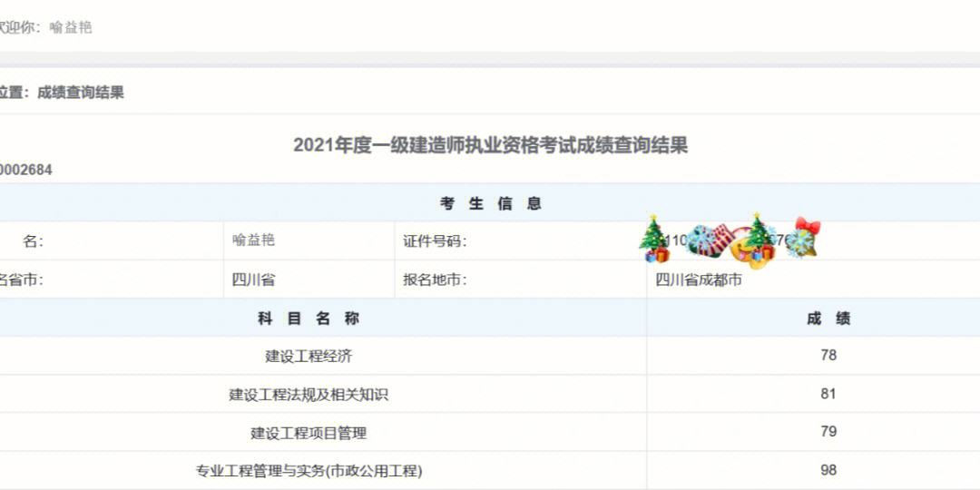Click the 成绩 column header
Image resolution: width=980 pixels, height=490 pixels.
coord(828,318)
